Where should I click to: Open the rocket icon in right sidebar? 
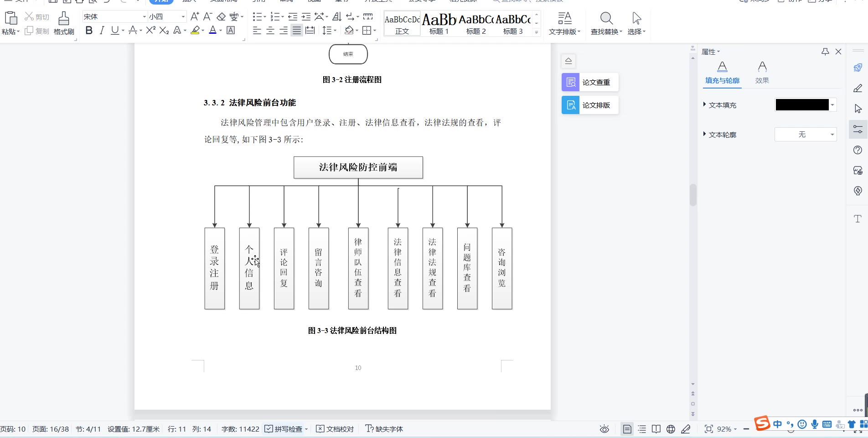[858, 68]
